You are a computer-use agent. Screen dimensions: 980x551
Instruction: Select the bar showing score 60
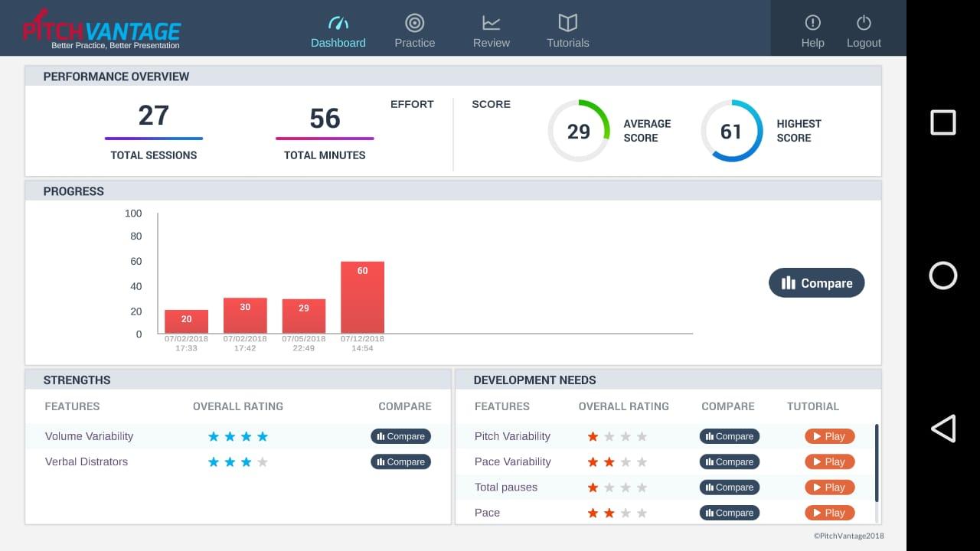(362, 298)
